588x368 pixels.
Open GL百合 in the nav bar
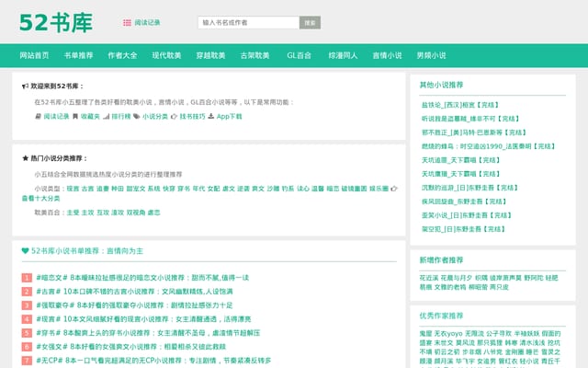(299, 55)
